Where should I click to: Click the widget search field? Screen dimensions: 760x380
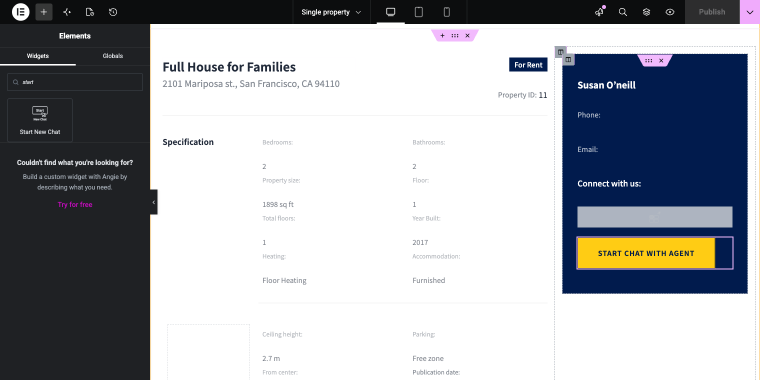[75, 82]
